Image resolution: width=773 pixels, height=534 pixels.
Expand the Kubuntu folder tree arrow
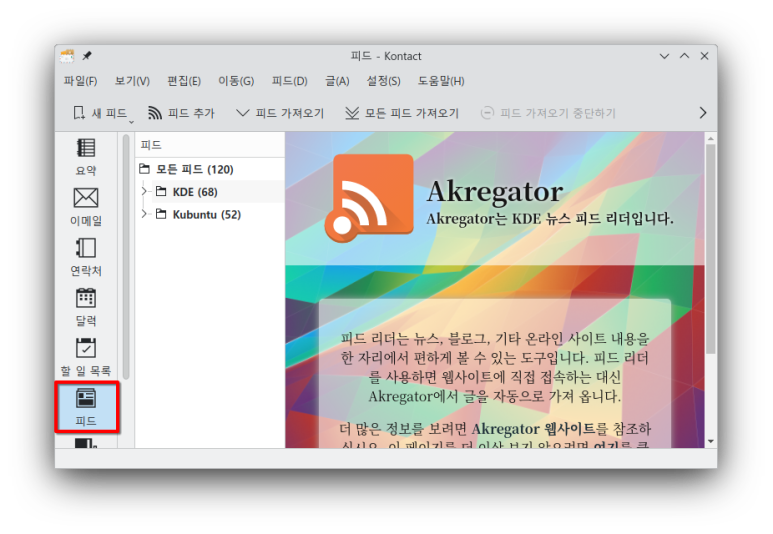(x=144, y=214)
